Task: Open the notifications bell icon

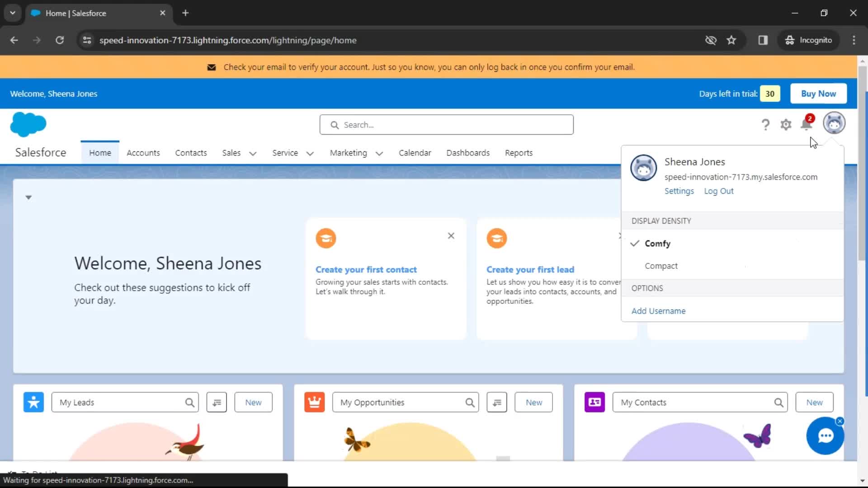Action: click(x=807, y=123)
